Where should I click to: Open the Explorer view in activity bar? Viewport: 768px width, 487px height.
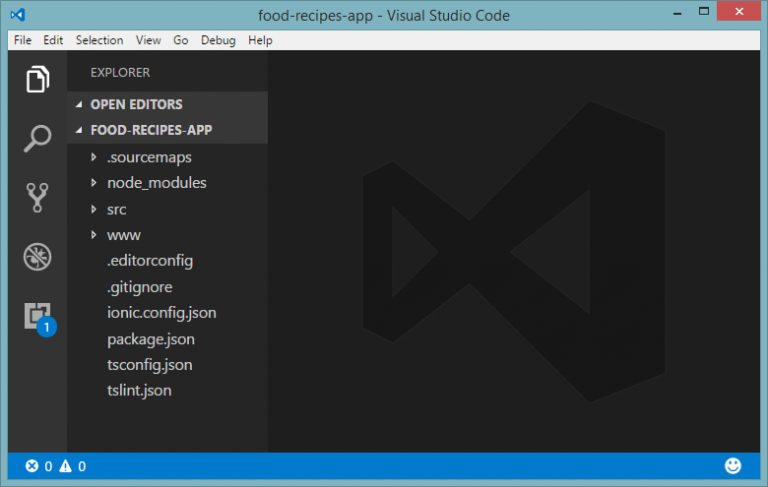tap(37, 79)
